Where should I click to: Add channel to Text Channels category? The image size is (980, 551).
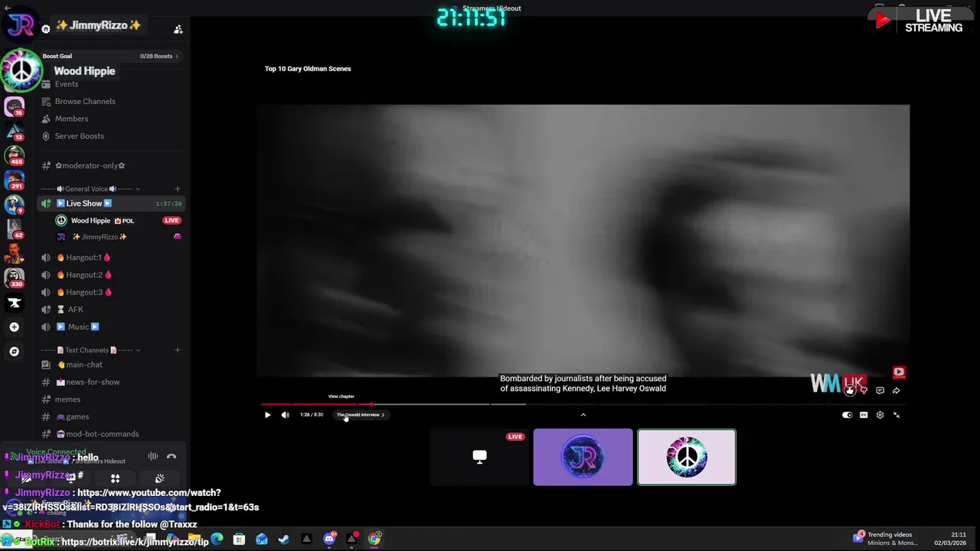pyautogui.click(x=177, y=350)
